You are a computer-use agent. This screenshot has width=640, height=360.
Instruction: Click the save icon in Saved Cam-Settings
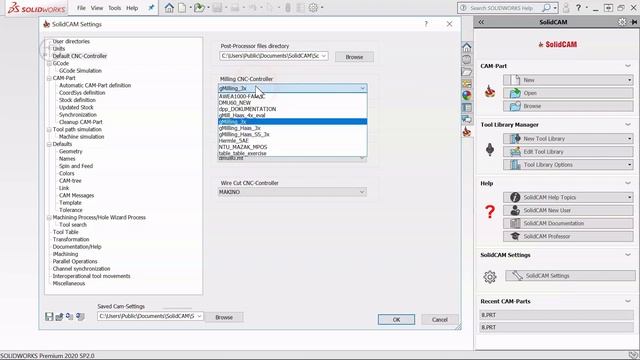tap(49, 316)
